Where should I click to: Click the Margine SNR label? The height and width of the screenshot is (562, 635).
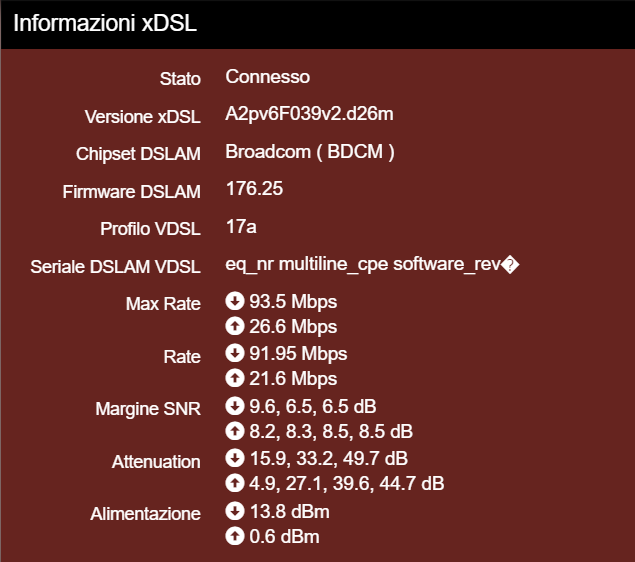pos(148,408)
